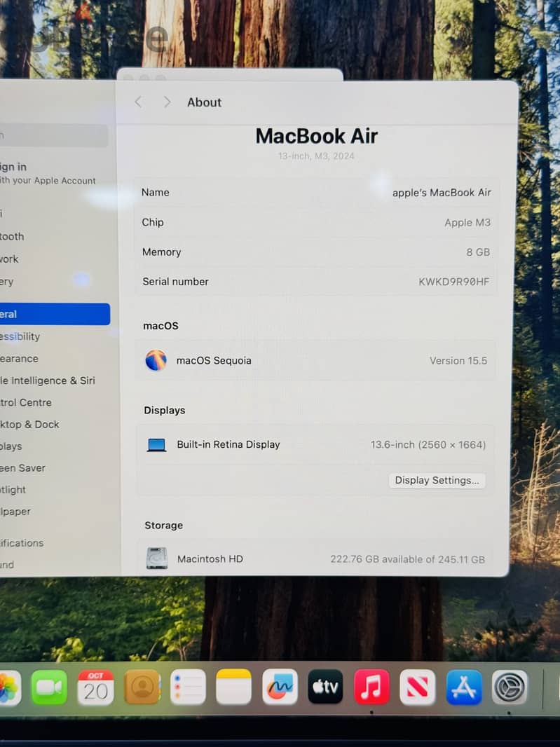Click the 8 GB memory value

[478, 252]
